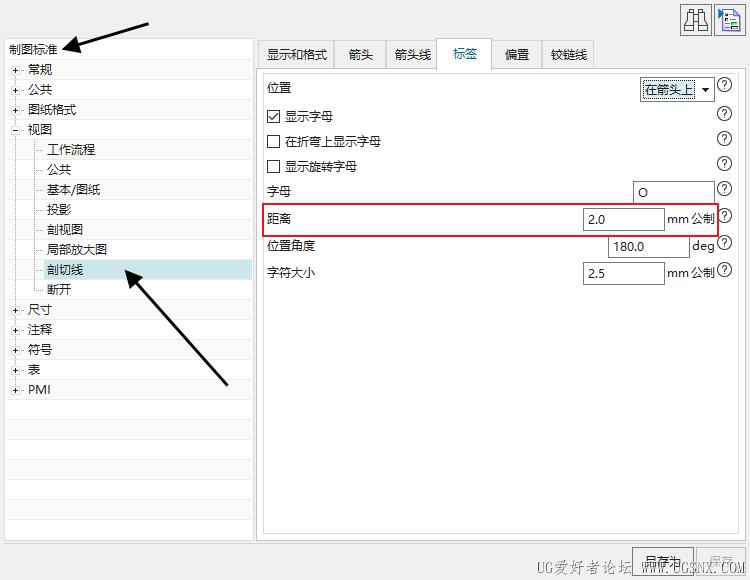
Task: Open help for 位置 option
Action: (x=725, y=85)
